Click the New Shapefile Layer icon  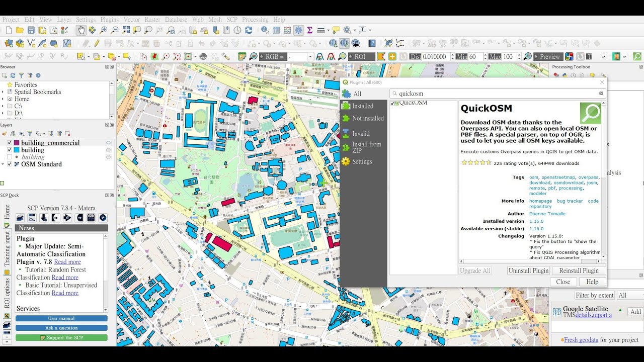coord(31,43)
